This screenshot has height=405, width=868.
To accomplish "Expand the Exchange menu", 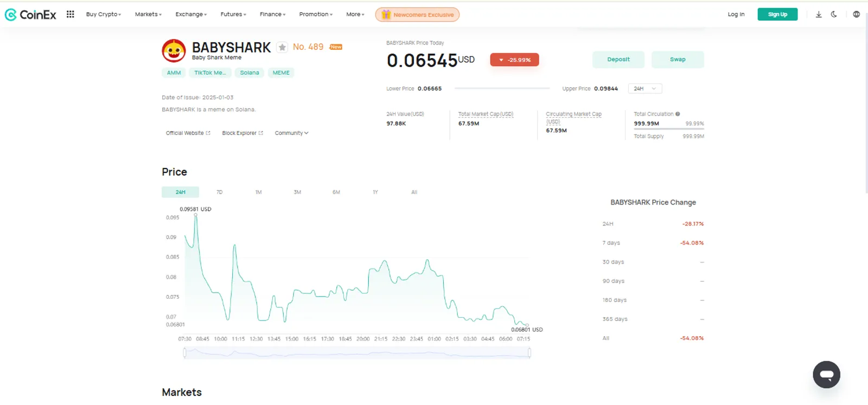I will (x=191, y=14).
